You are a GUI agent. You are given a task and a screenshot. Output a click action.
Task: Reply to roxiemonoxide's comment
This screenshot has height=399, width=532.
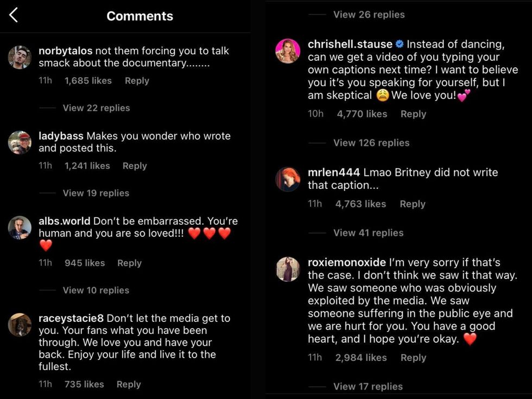click(413, 358)
